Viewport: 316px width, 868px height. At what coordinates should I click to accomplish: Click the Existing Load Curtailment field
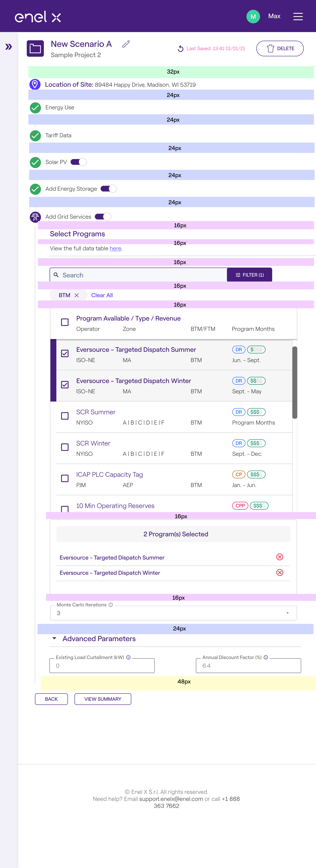102,666
